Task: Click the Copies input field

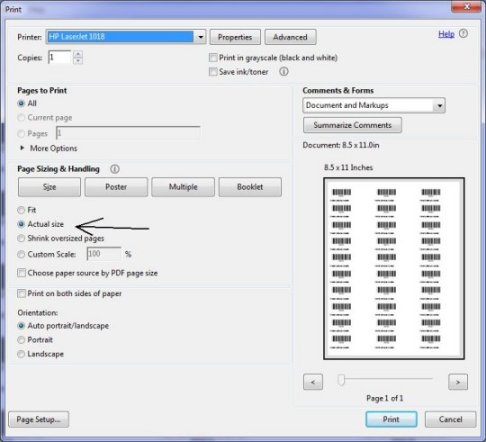Action: (60, 57)
